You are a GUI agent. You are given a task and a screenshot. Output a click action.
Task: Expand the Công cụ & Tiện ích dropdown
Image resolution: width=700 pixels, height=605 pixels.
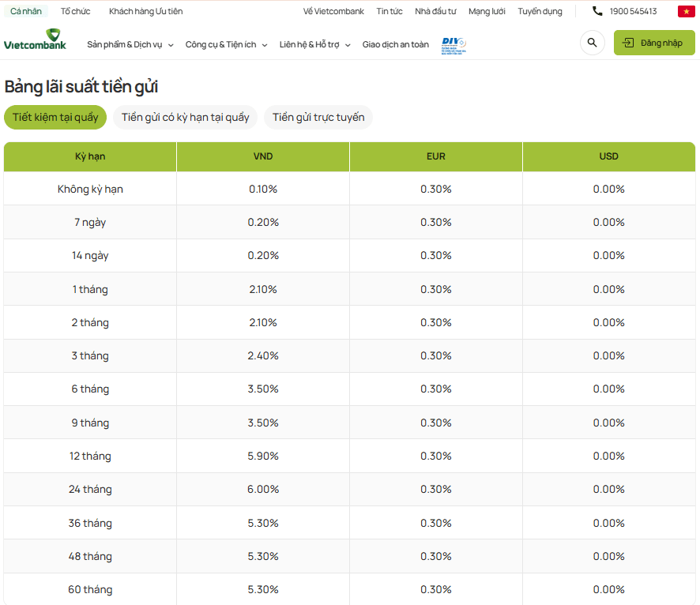[x=226, y=44]
